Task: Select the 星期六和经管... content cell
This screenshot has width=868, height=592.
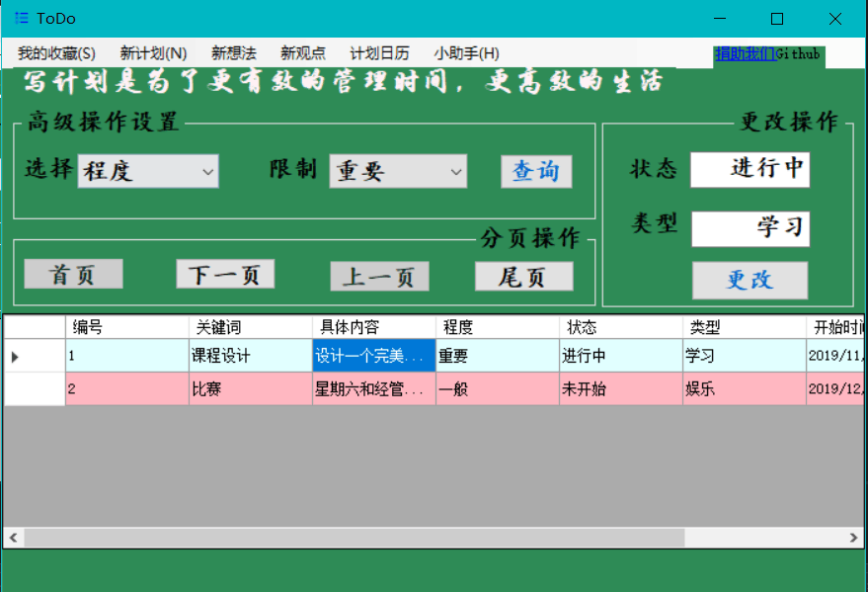Action: pyautogui.click(x=374, y=388)
